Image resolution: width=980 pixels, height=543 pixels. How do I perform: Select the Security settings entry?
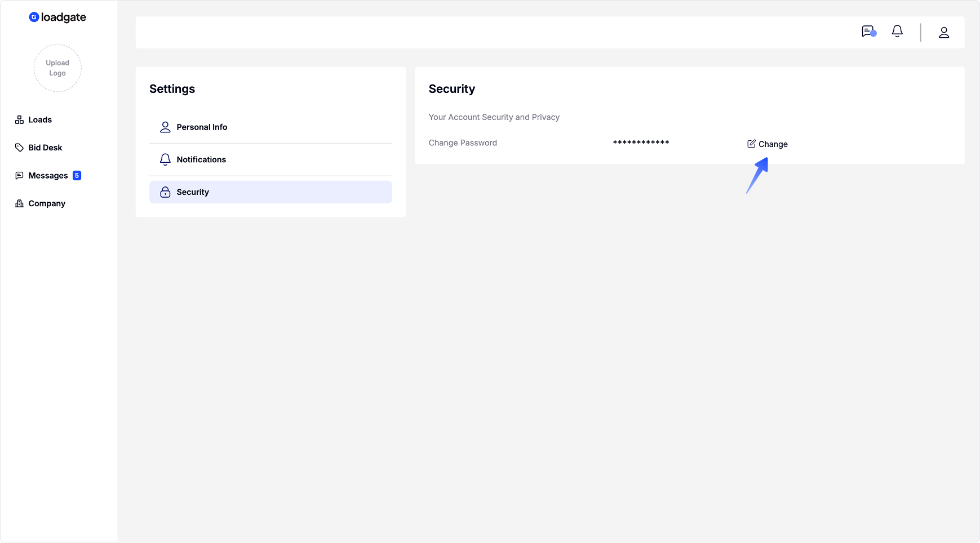[192, 192]
